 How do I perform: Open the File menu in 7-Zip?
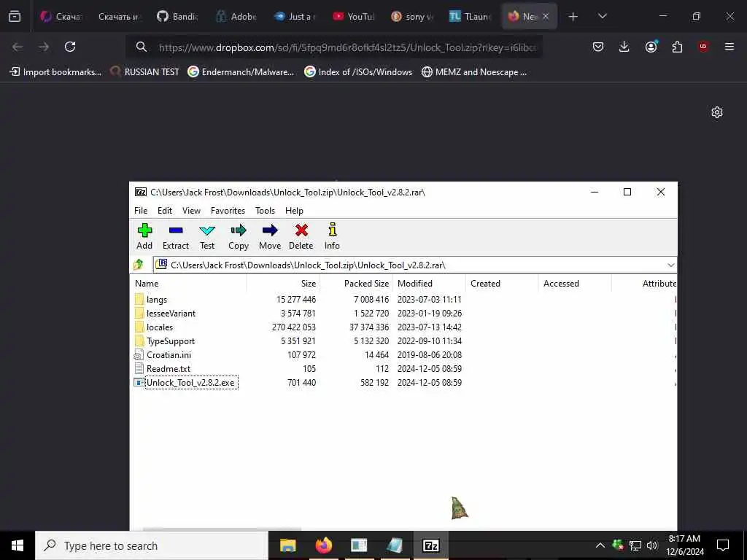click(141, 211)
